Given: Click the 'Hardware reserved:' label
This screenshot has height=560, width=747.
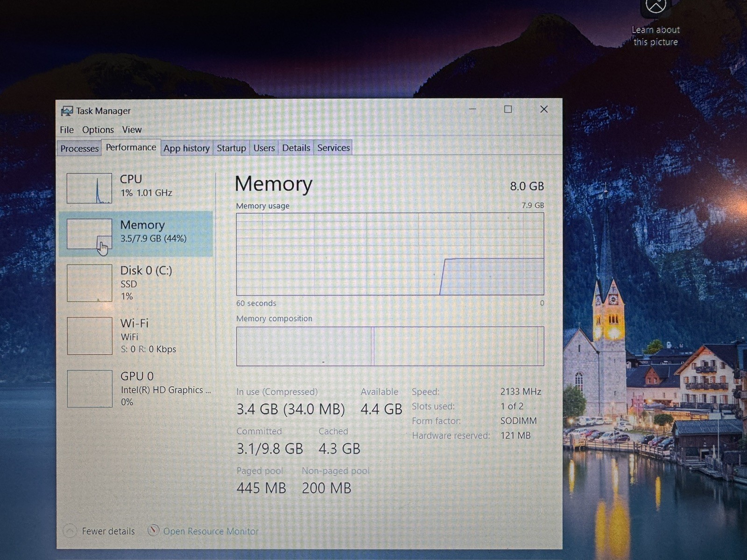Looking at the screenshot, I should pyautogui.click(x=451, y=435).
